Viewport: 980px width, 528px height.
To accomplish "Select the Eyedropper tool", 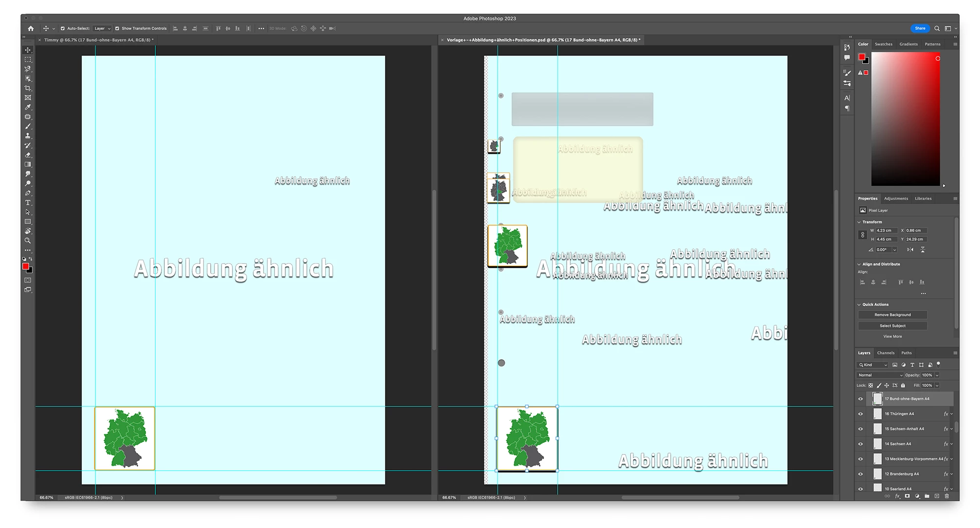I will click(28, 107).
